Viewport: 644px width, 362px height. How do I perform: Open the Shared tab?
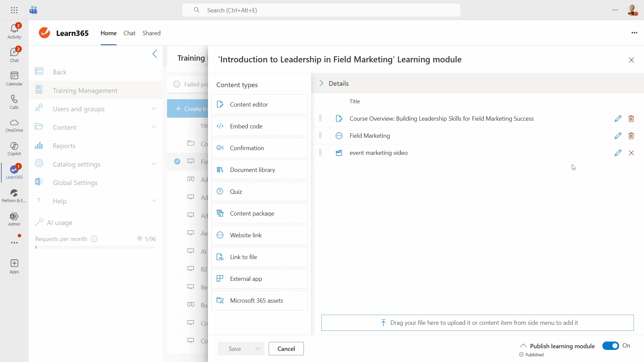pyautogui.click(x=151, y=33)
